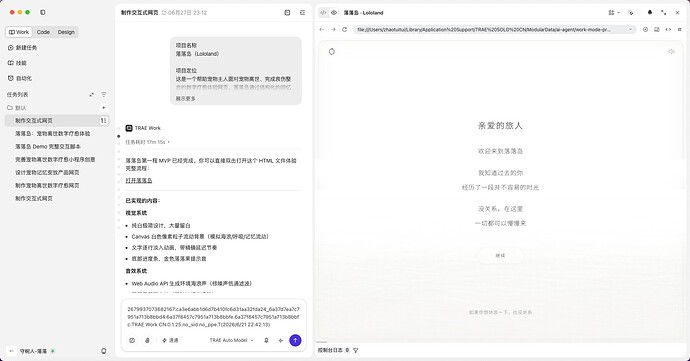The width and height of the screenshot is (690, 361).
Task: Open the 自动化 automation section
Action: point(20,78)
